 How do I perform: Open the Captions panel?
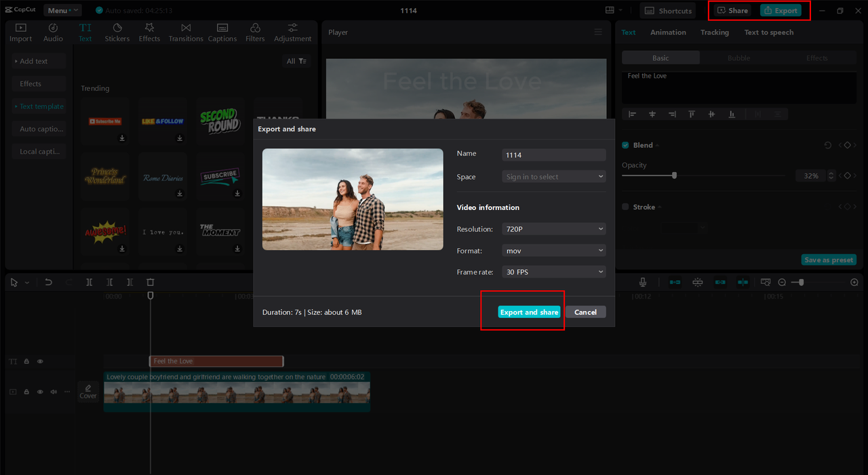(x=222, y=33)
